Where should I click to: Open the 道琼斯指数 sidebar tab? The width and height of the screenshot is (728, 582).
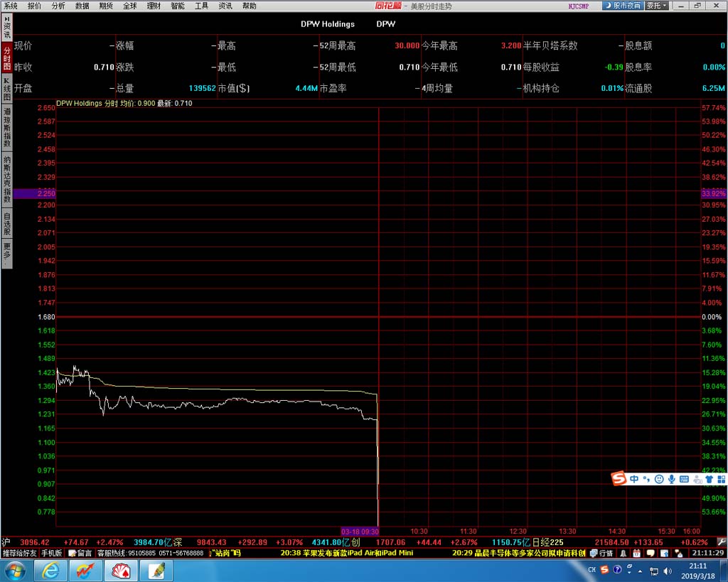click(x=7, y=128)
